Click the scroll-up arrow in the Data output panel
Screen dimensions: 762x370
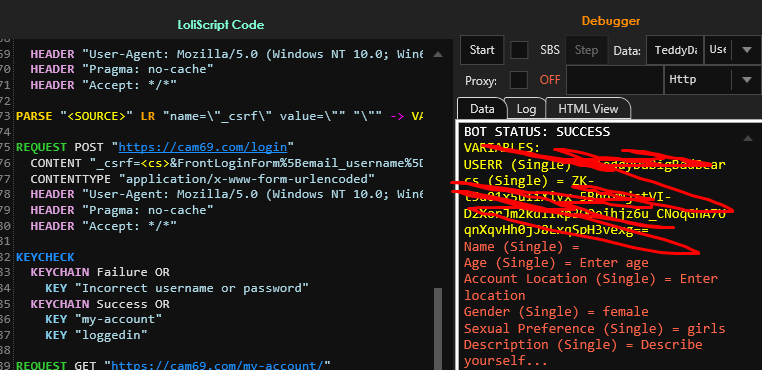click(x=749, y=139)
